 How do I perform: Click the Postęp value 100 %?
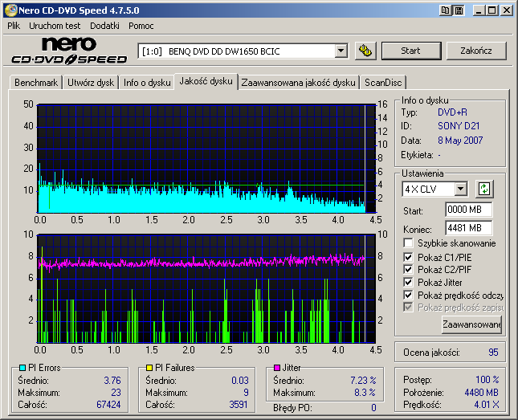click(x=487, y=380)
